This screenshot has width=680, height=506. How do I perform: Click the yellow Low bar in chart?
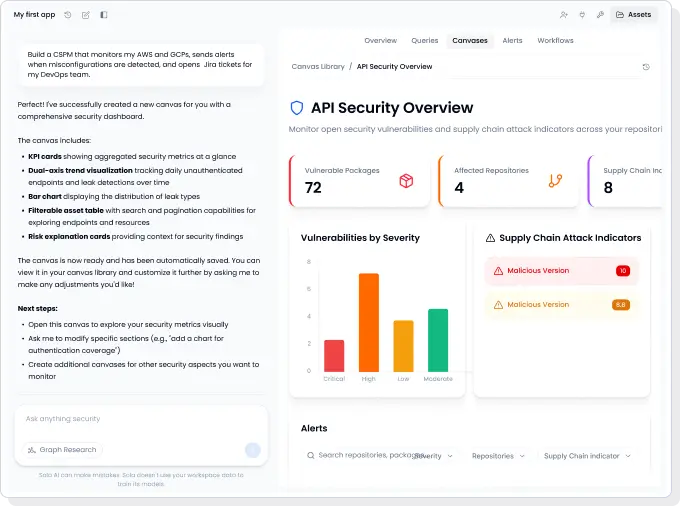tap(403, 346)
